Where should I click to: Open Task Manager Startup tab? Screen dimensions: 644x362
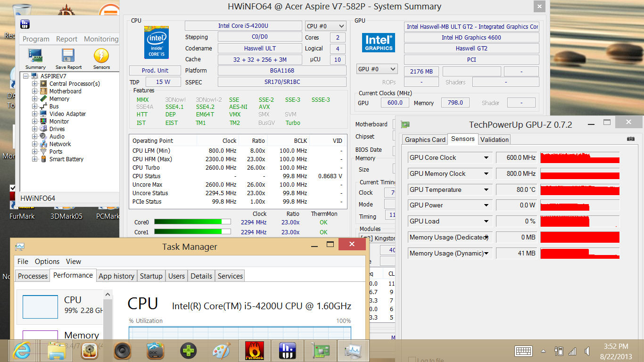point(151,276)
